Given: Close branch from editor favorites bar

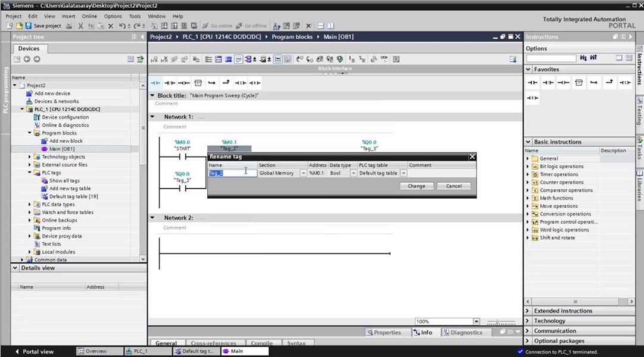Looking at the screenshot, I should point(226,83).
